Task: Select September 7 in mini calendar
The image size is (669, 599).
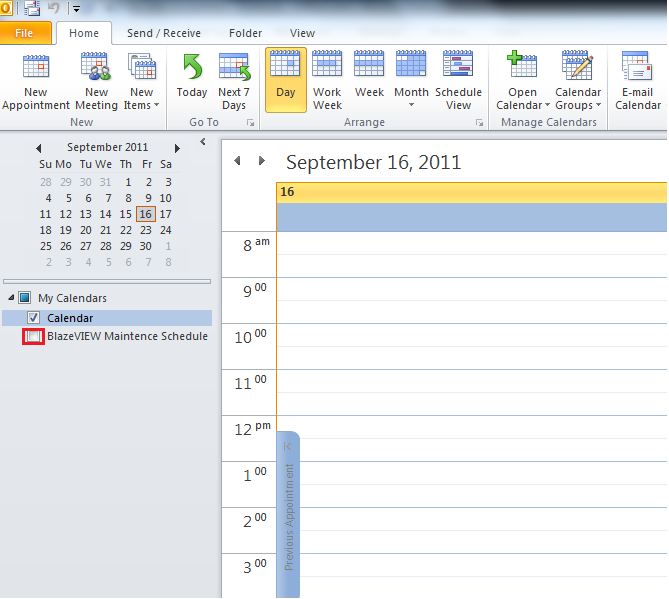Action: click(x=108, y=198)
